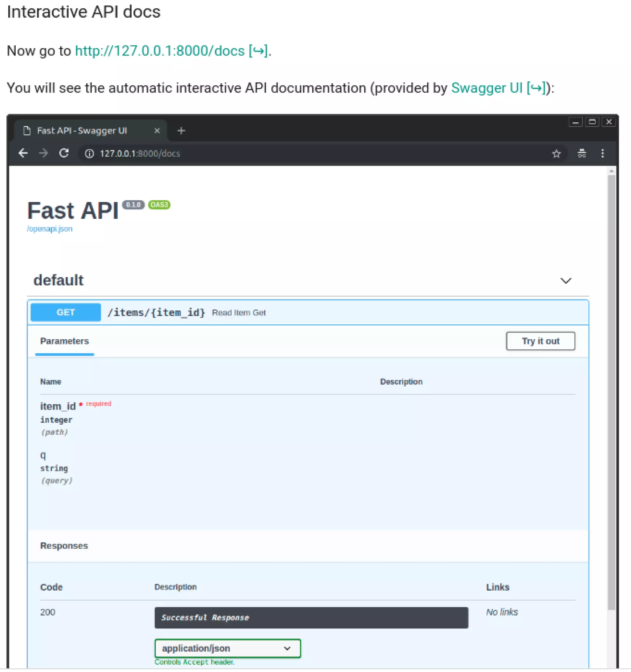Click the No links text
The image size is (631, 672).
coord(502,612)
